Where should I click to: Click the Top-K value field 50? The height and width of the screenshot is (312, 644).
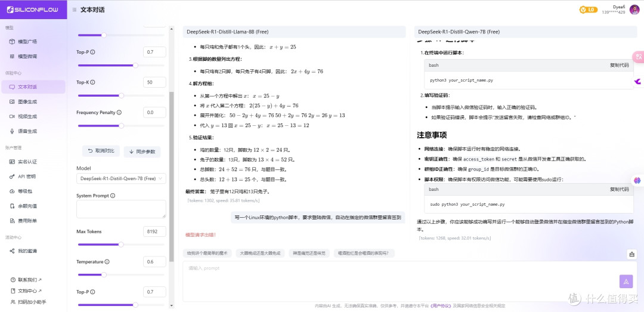155,82
